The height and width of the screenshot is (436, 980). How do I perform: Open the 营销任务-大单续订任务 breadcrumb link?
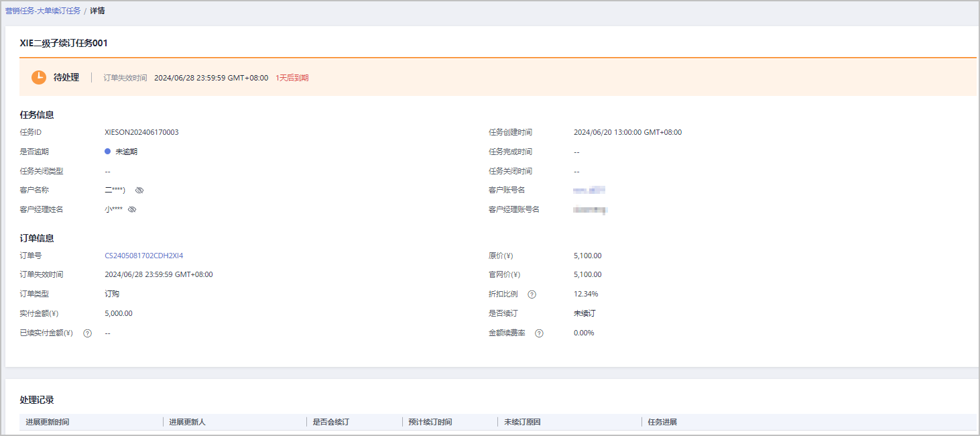pyautogui.click(x=43, y=11)
